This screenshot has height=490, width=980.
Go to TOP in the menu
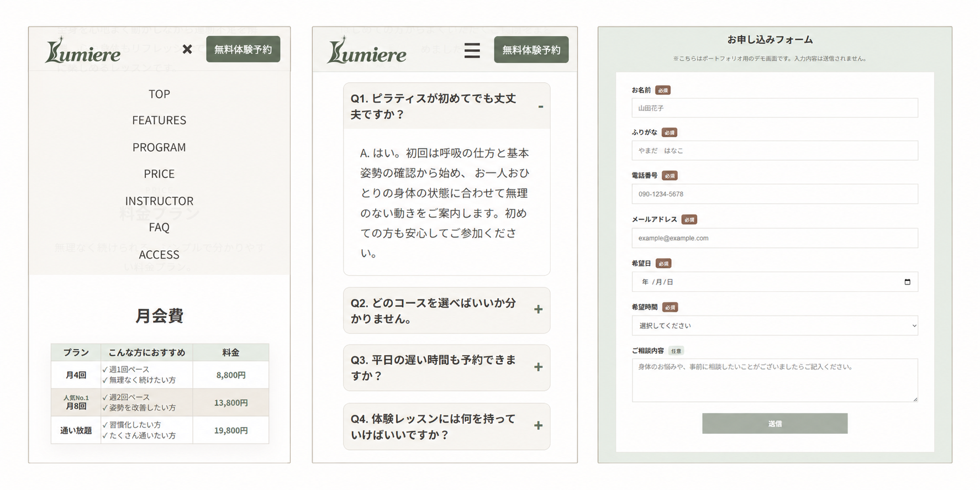coord(159,94)
